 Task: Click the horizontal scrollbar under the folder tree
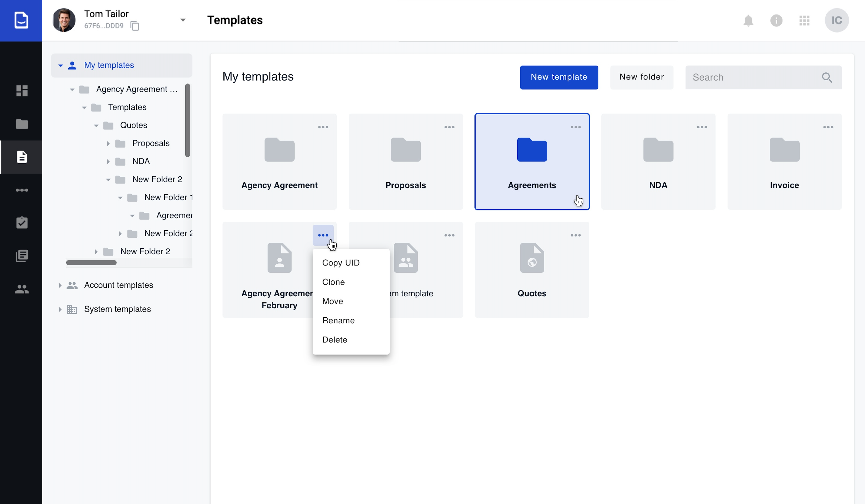pyautogui.click(x=91, y=263)
